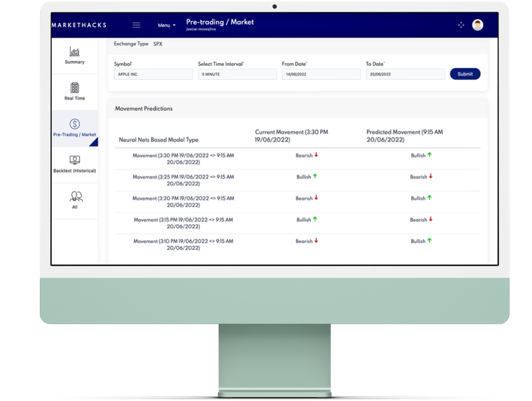Click the Predicted Movement column header
This screenshot has height=401, width=532.
404,136
